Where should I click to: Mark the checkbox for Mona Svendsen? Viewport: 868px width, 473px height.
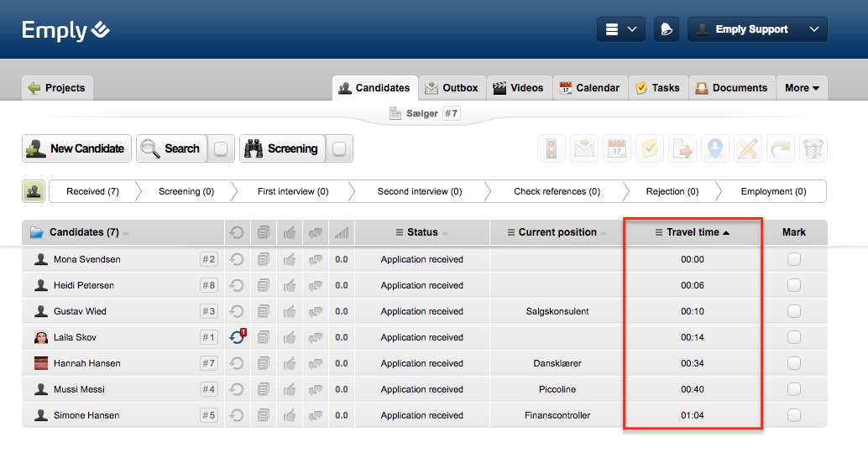pyautogui.click(x=794, y=260)
